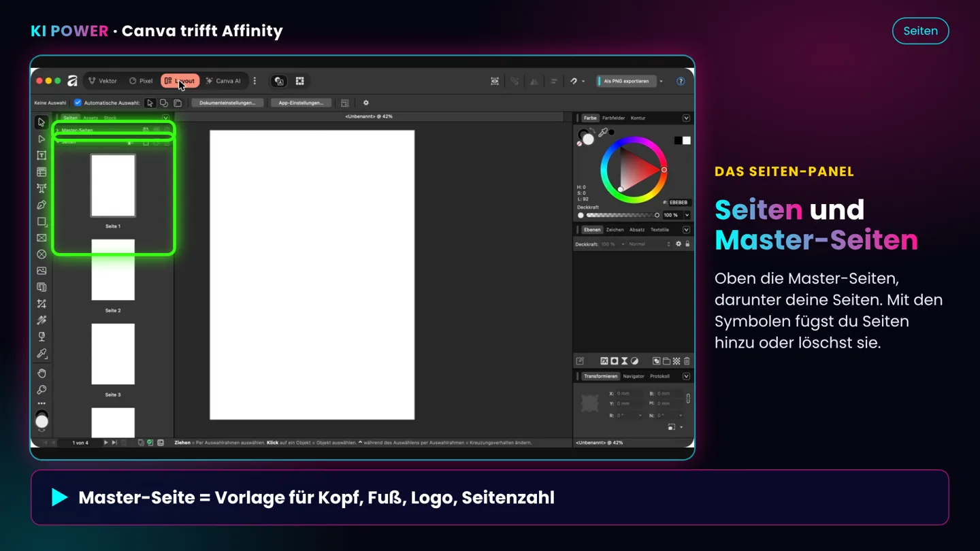980x551 pixels.
Task: Select the Color Picker tool in toolbox
Action: pyautogui.click(x=42, y=354)
